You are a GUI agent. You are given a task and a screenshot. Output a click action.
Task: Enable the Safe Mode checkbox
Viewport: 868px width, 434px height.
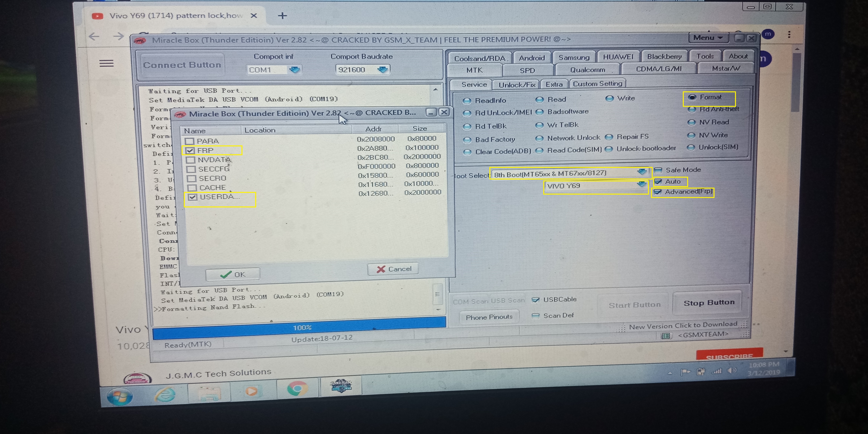(x=658, y=170)
